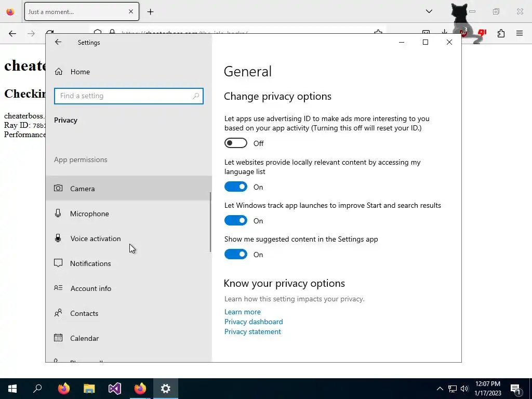This screenshot has width=532, height=399.
Task: Open File Explorer from taskbar
Action: (89, 389)
